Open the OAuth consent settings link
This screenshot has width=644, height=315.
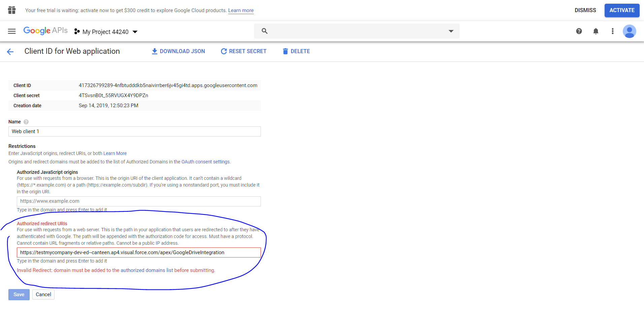pos(205,162)
